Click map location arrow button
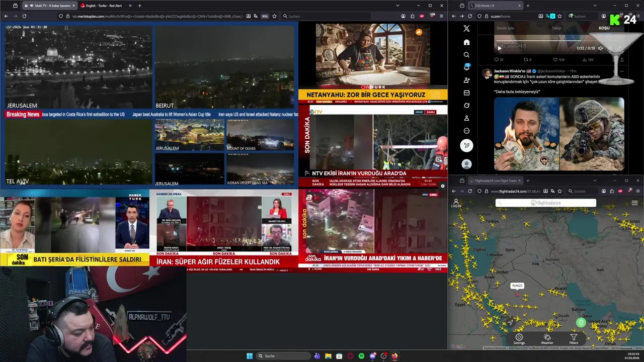This screenshot has height=362, width=644. pyautogui.click(x=511, y=322)
